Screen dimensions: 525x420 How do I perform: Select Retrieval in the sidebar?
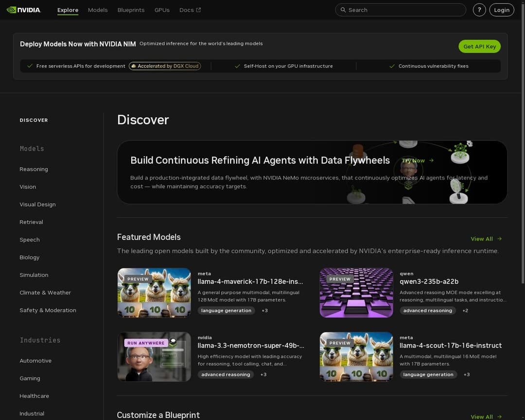click(31, 222)
